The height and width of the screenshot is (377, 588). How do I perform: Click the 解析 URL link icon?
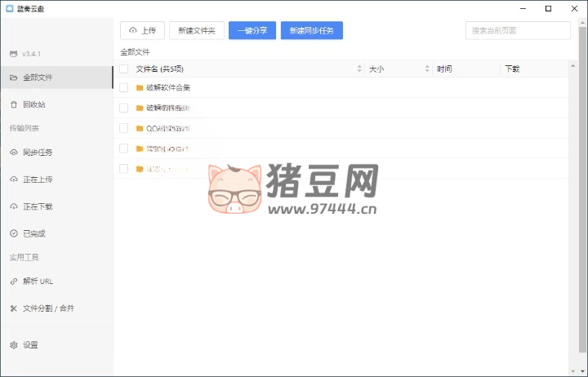pyautogui.click(x=13, y=282)
